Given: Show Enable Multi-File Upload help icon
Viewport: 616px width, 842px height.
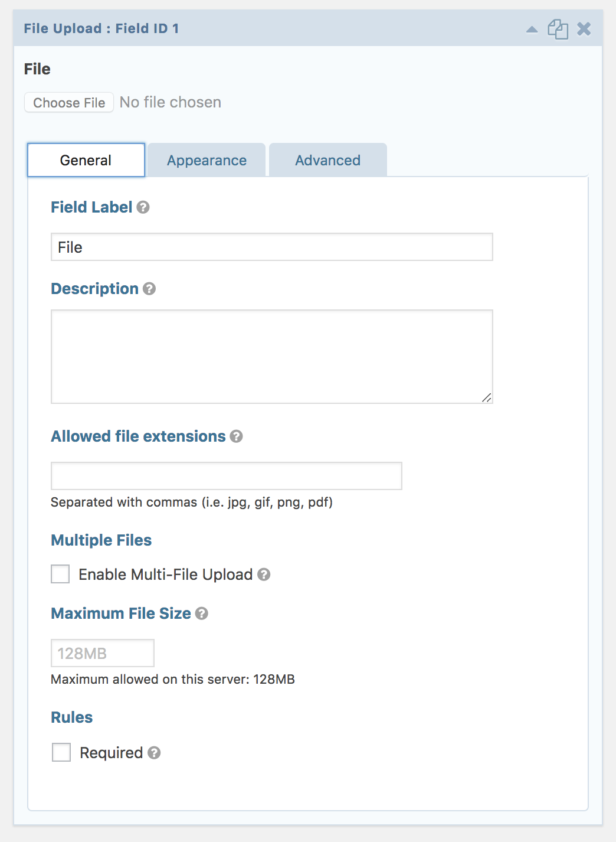Looking at the screenshot, I should [x=264, y=575].
